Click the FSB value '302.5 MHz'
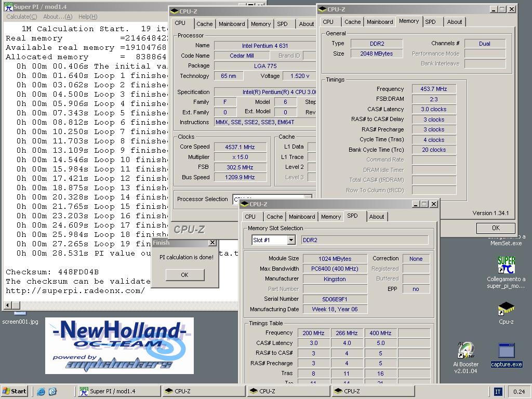Screen dimensions: 532x399 (x=240, y=167)
